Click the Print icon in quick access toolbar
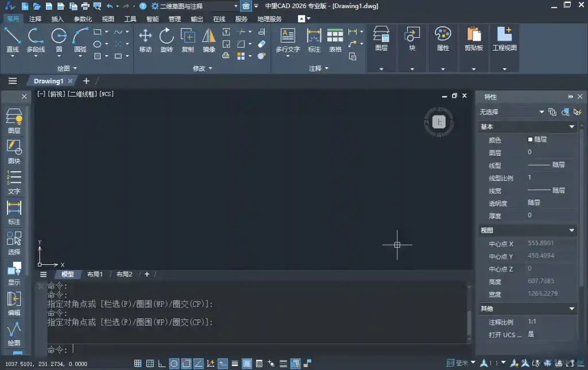The height and width of the screenshot is (370, 588). click(x=85, y=6)
